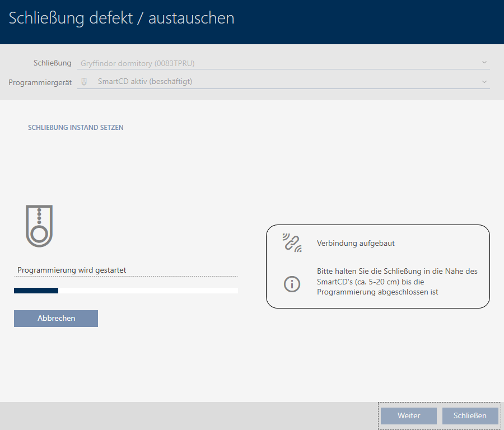Click the Weiter button
Viewport: 504px width, 430px height.
408,416
